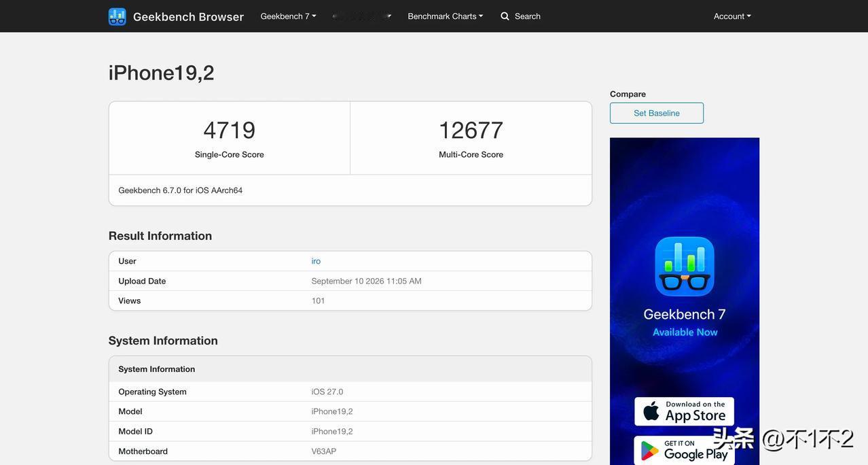Screen dimensions: 868x465
Task: Click the Model ID value iPhone19,2
Action: coord(332,431)
